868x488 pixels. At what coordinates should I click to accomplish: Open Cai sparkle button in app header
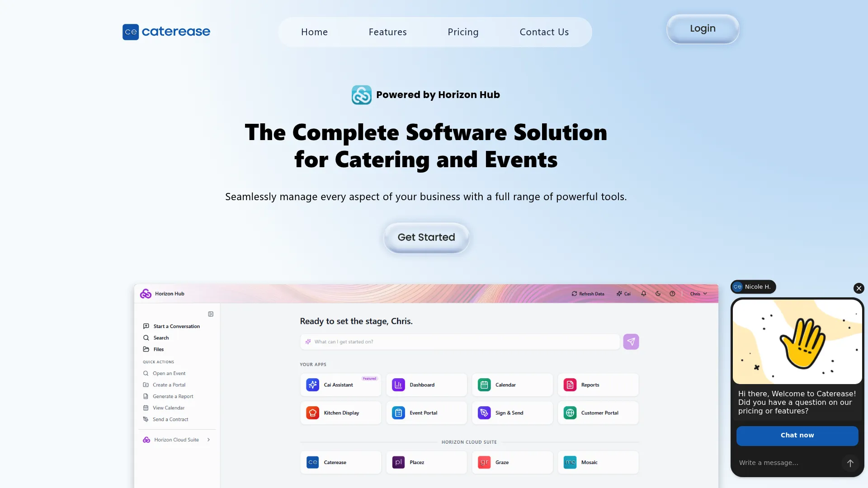point(623,294)
